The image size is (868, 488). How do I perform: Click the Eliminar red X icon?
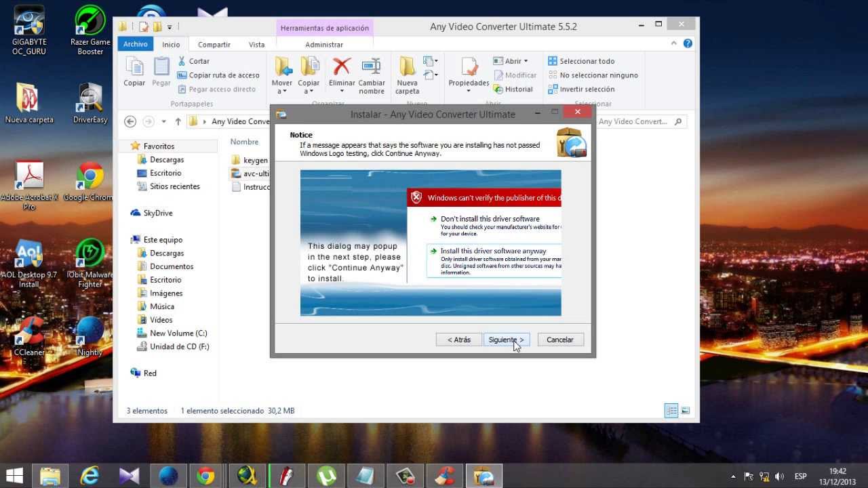[x=342, y=66]
